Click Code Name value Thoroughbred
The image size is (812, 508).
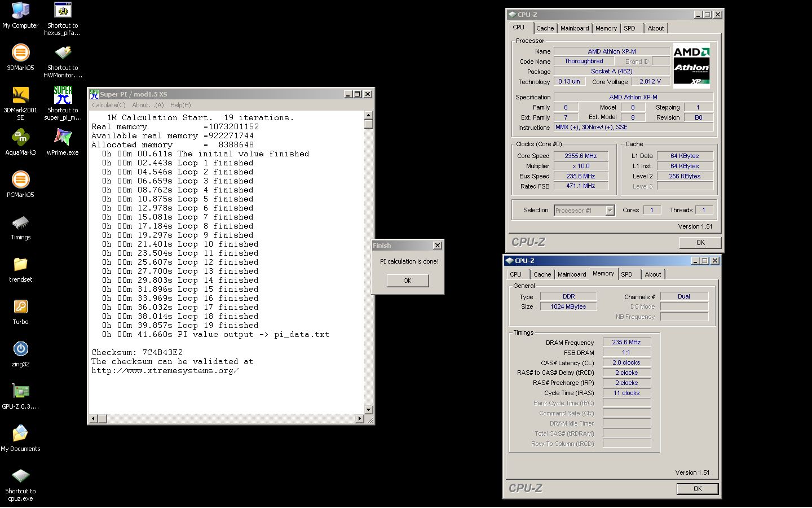584,61
